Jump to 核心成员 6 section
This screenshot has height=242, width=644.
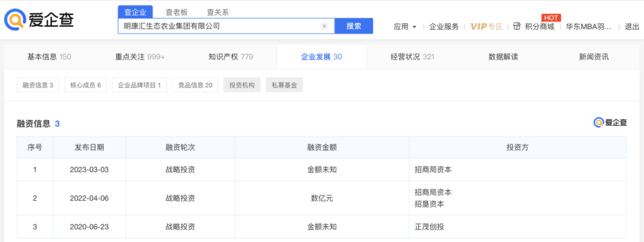click(85, 85)
